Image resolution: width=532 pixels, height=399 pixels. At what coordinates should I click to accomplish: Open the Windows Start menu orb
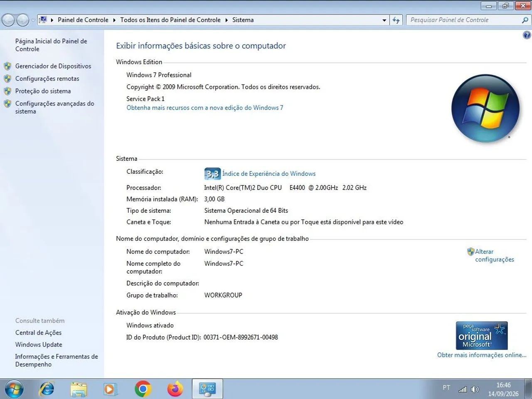(x=14, y=389)
